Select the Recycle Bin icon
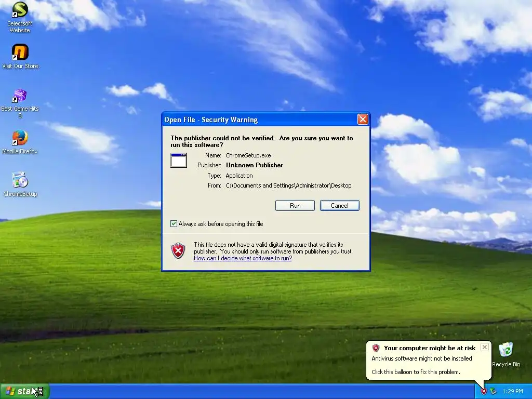The image size is (532, 399). pos(506,354)
